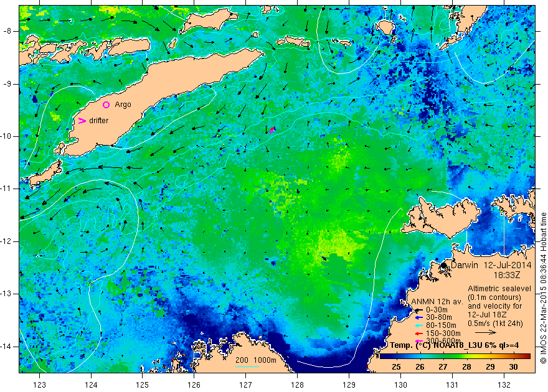This screenshot has height=392, width=548.
Task: Click the 0.5m/s velocity scale arrow
Action: [x=486, y=332]
